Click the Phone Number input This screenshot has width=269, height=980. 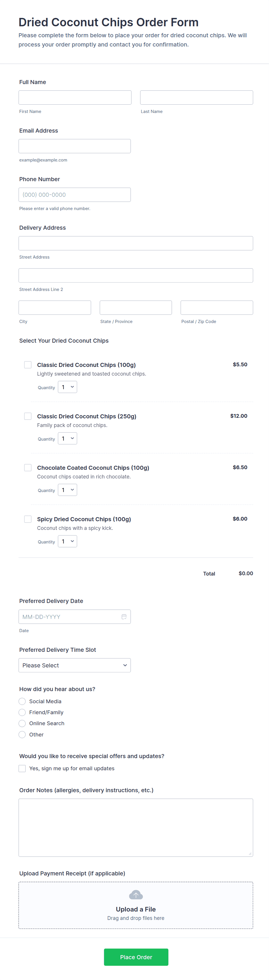[x=75, y=195]
